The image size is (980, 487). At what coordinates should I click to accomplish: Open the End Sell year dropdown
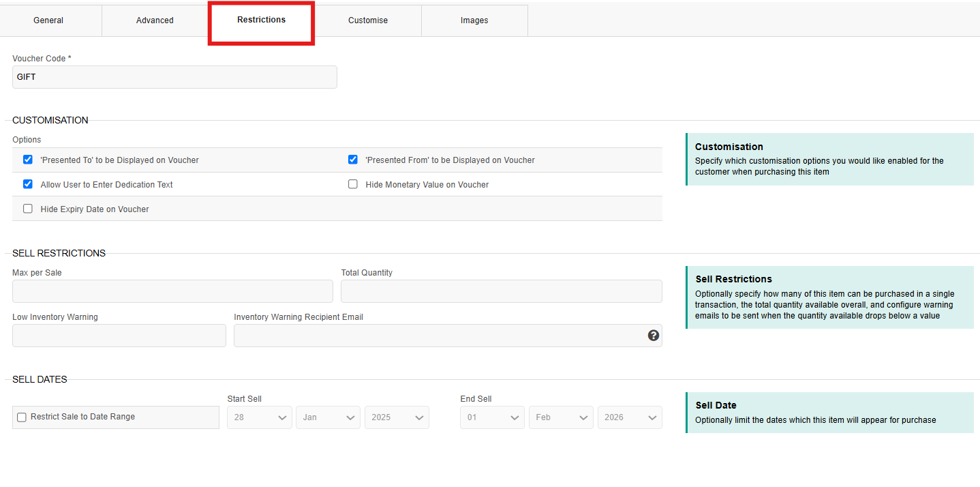point(630,417)
